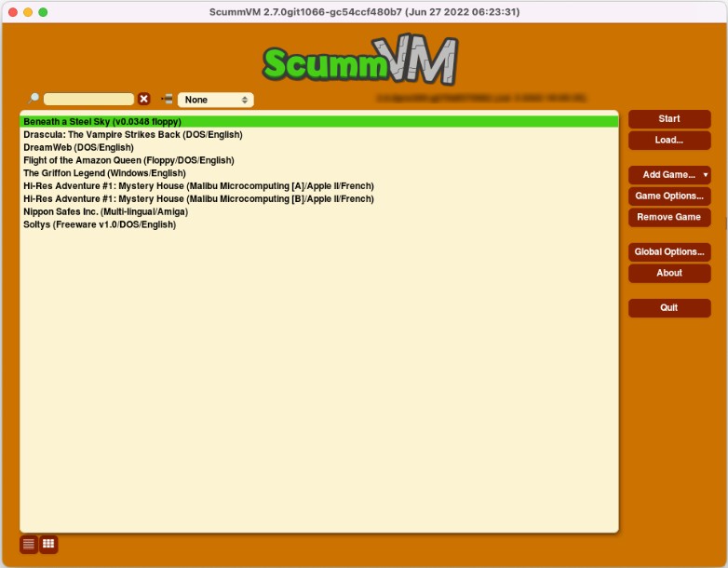Open Game Options...

669,196
